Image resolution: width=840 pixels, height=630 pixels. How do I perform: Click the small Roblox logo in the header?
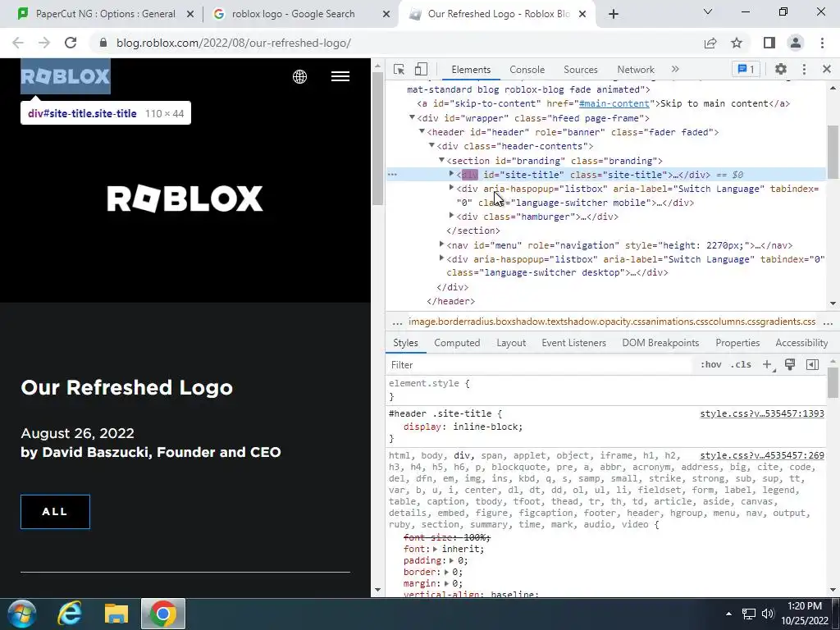(66, 76)
